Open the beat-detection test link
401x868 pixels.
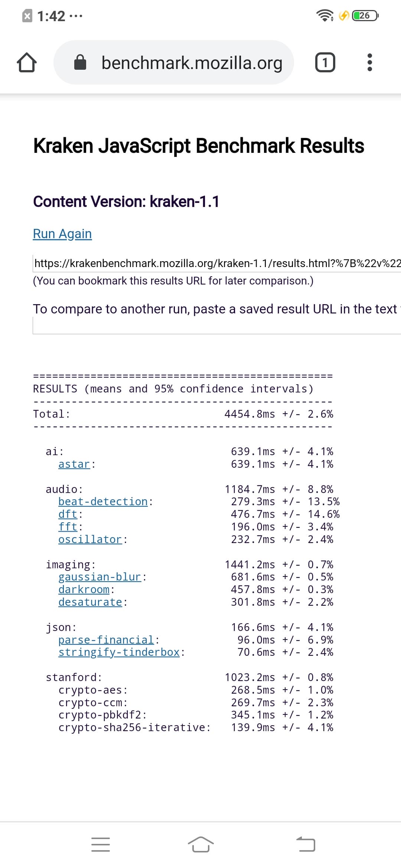click(x=103, y=502)
